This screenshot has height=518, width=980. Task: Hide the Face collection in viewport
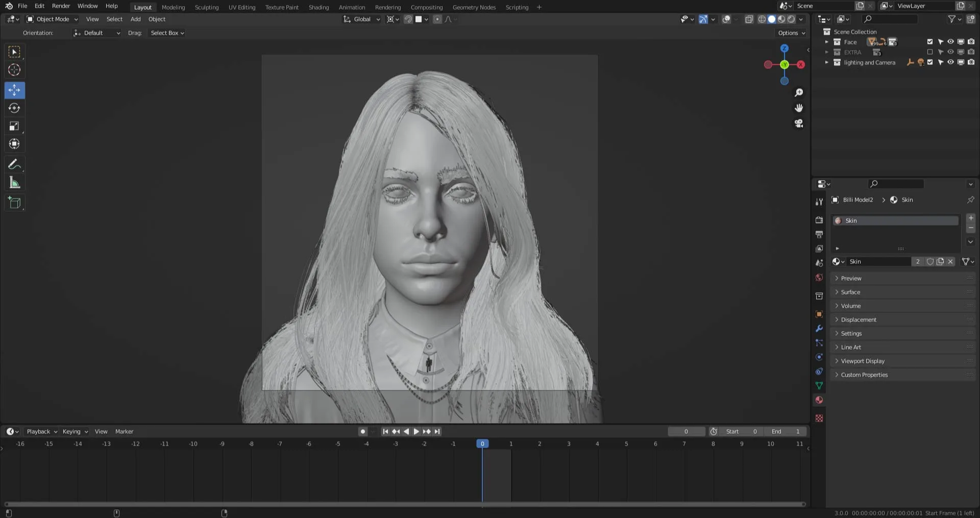coord(950,42)
